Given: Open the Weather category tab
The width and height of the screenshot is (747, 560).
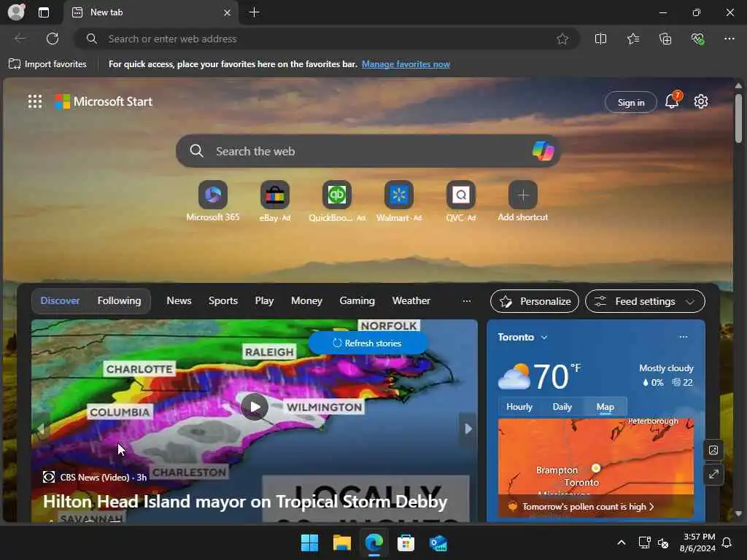Looking at the screenshot, I should click(411, 300).
